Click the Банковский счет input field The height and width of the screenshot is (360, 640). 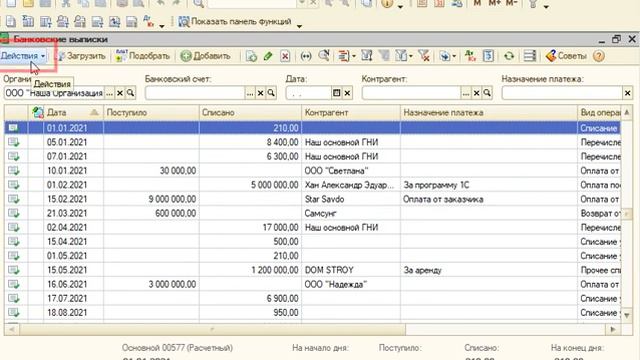tap(195, 93)
